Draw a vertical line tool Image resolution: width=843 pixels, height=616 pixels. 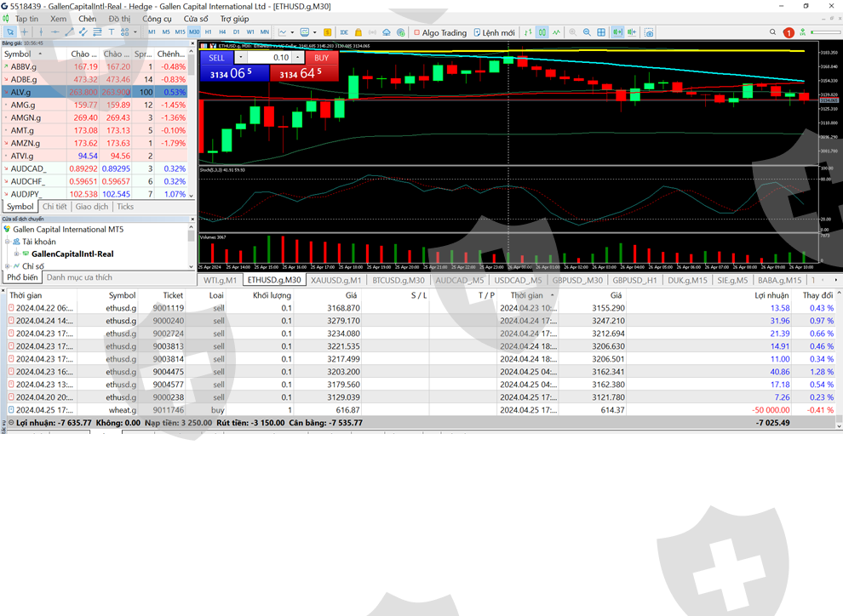pyautogui.click(x=41, y=32)
